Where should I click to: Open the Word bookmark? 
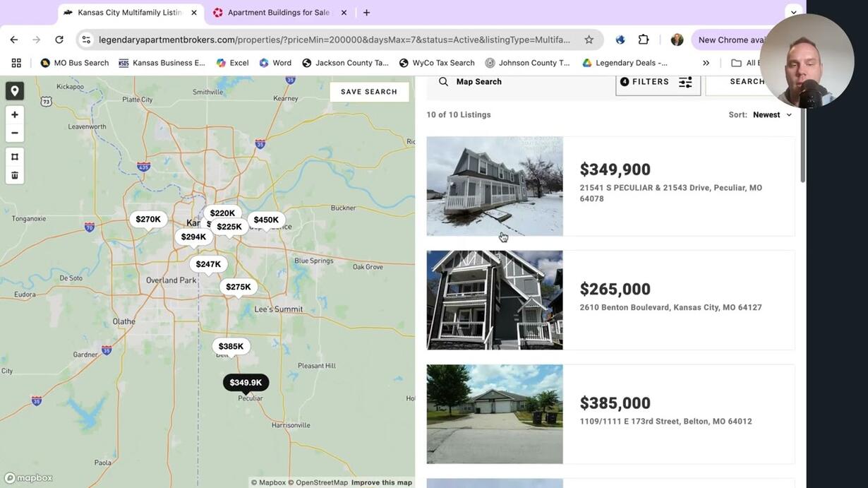coord(275,63)
